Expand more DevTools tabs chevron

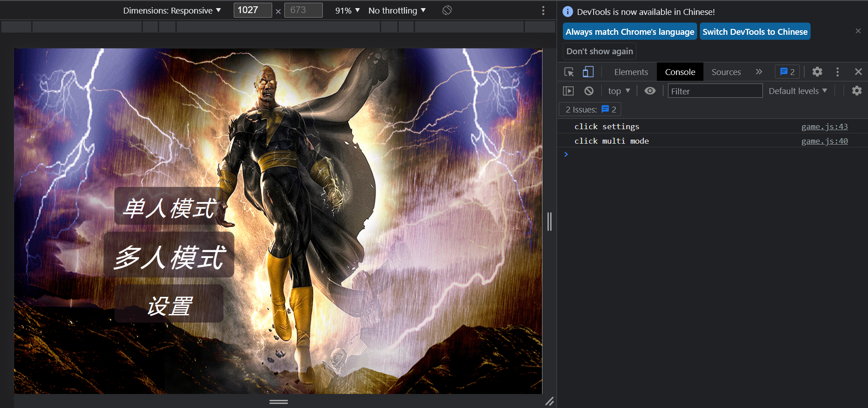759,72
